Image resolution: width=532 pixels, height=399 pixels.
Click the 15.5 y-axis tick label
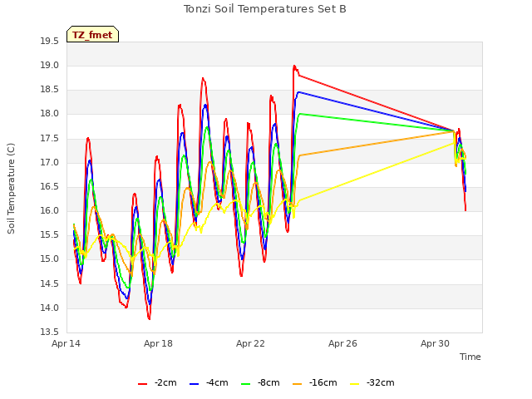(x=50, y=234)
